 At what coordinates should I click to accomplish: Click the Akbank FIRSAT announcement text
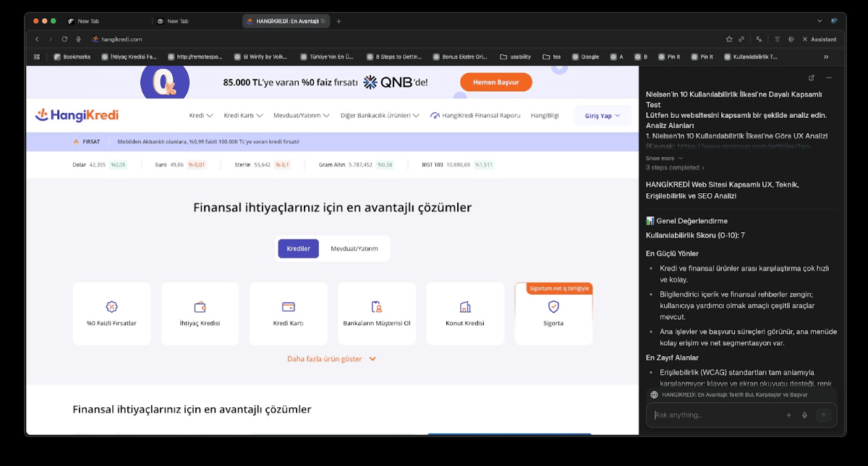[208, 142]
